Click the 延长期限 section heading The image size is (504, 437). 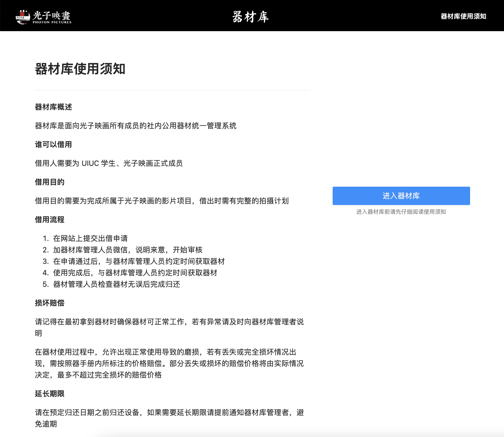pos(49,393)
